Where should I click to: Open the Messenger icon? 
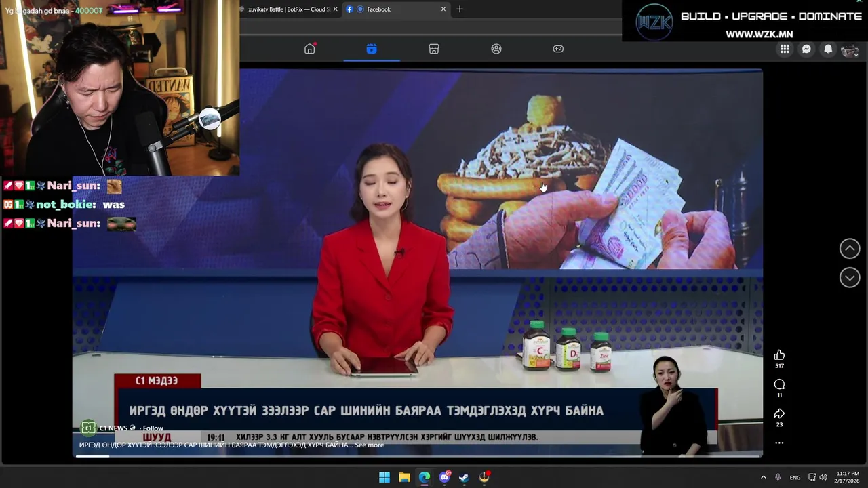(x=806, y=49)
